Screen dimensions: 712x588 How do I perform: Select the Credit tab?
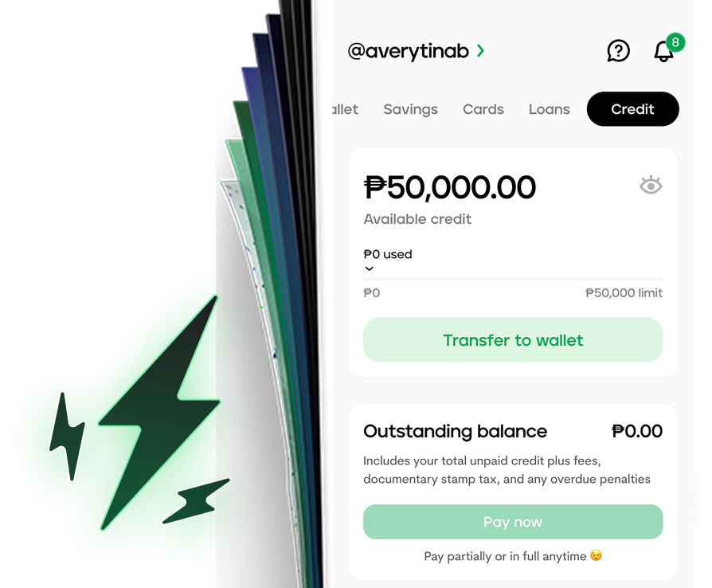(632, 109)
